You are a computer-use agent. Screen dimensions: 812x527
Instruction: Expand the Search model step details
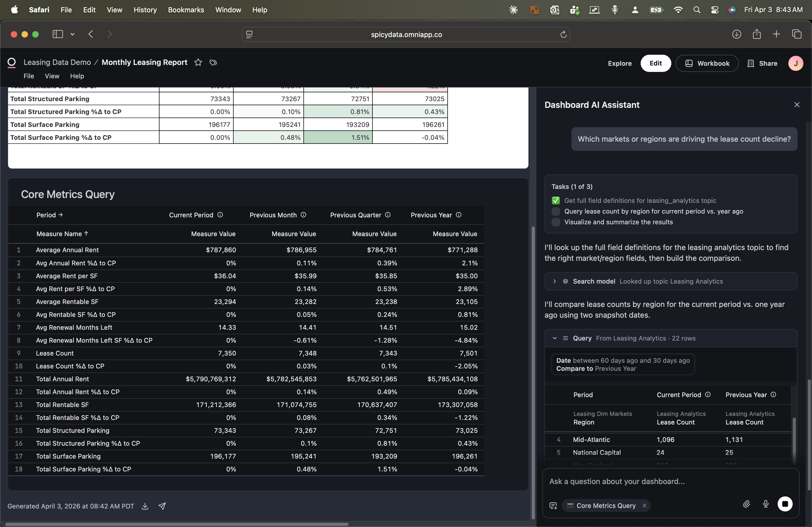554,281
